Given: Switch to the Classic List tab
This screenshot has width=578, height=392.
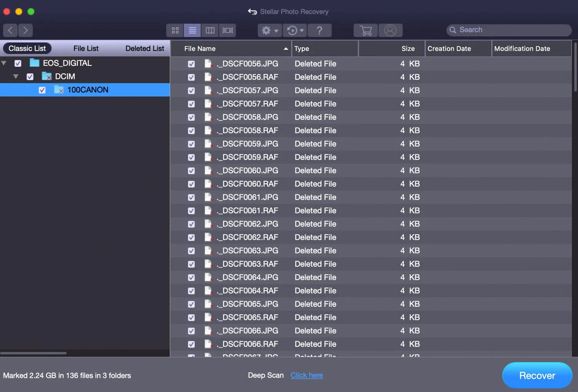Looking at the screenshot, I should pyautogui.click(x=27, y=49).
